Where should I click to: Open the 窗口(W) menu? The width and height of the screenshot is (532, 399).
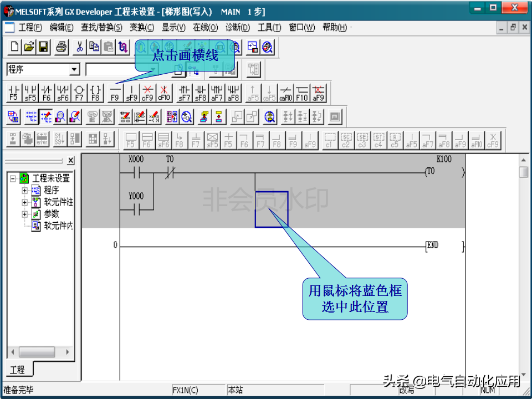click(x=301, y=28)
